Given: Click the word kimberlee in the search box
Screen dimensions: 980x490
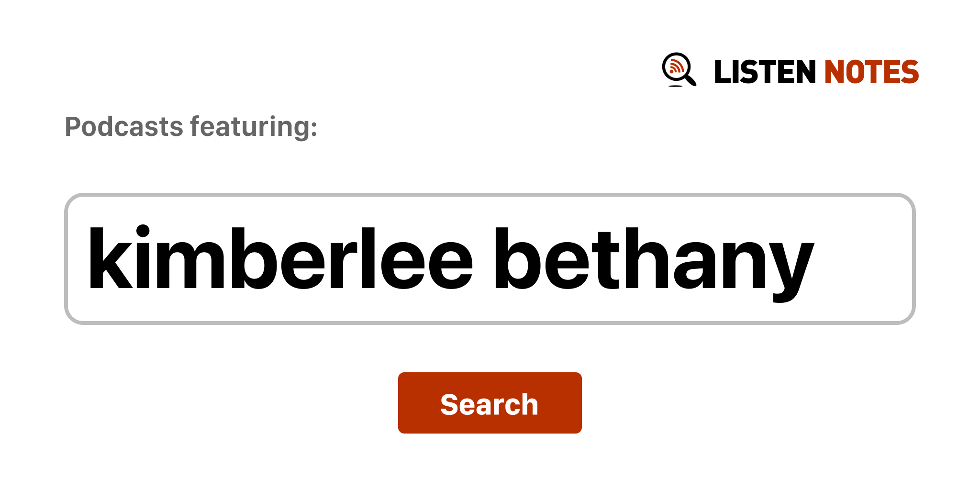Looking at the screenshot, I should tap(280, 259).
